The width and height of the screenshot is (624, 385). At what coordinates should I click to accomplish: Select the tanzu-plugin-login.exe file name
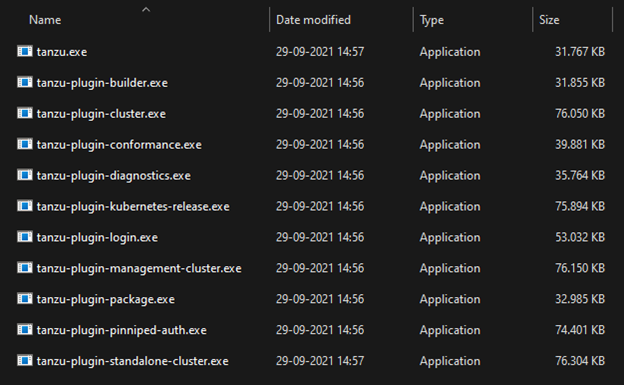pos(97,237)
